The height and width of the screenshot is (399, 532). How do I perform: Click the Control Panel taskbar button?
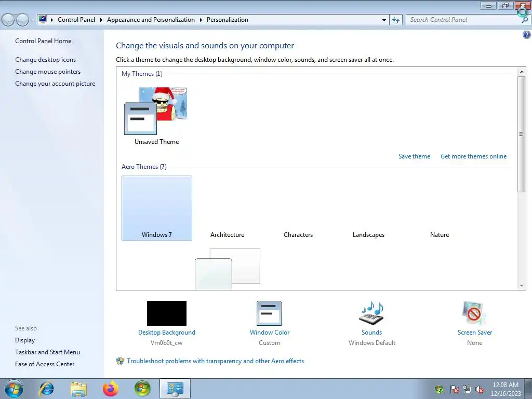pyautogui.click(x=175, y=389)
